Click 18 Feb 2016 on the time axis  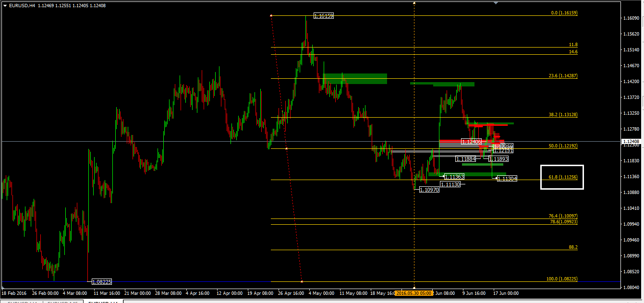(x=14, y=293)
